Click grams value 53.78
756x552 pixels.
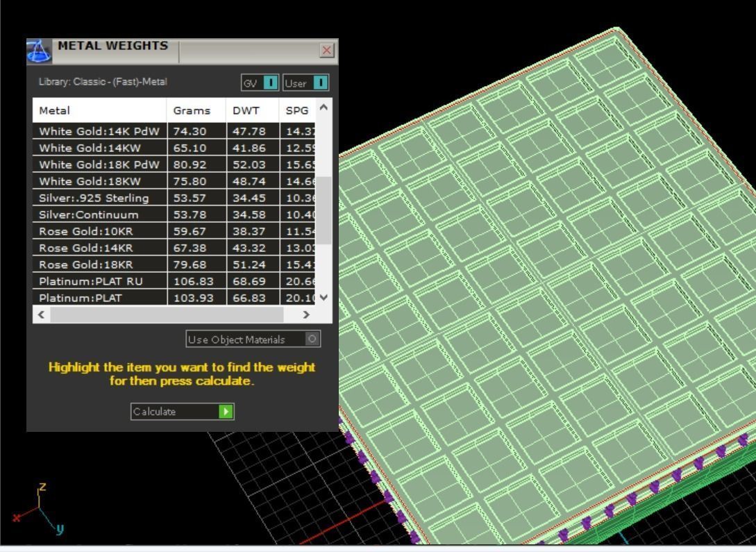point(190,215)
